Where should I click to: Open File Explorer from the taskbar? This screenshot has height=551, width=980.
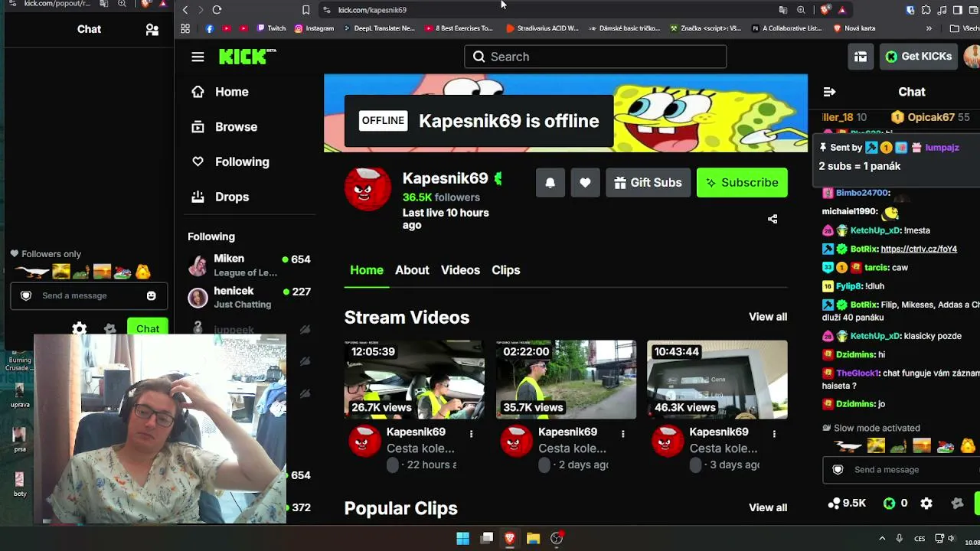(x=533, y=539)
